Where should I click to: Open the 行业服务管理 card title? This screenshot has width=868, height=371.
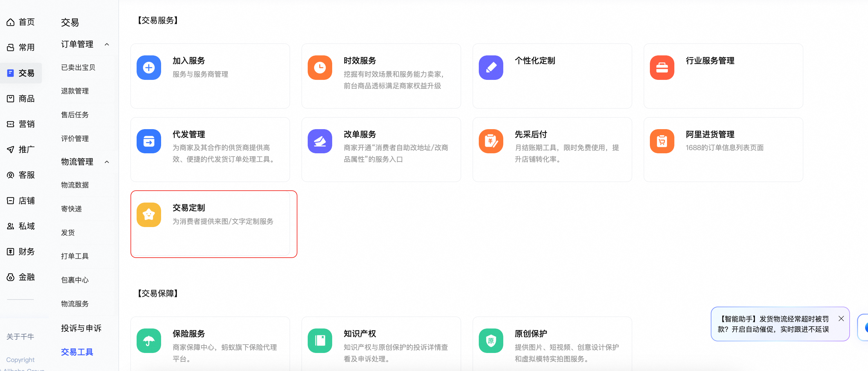[x=710, y=61]
